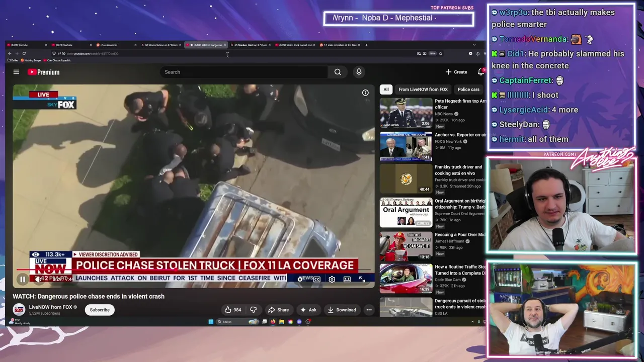Open Discord from the taskbar
The width and height of the screenshot is (644, 362).
click(299, 322)
